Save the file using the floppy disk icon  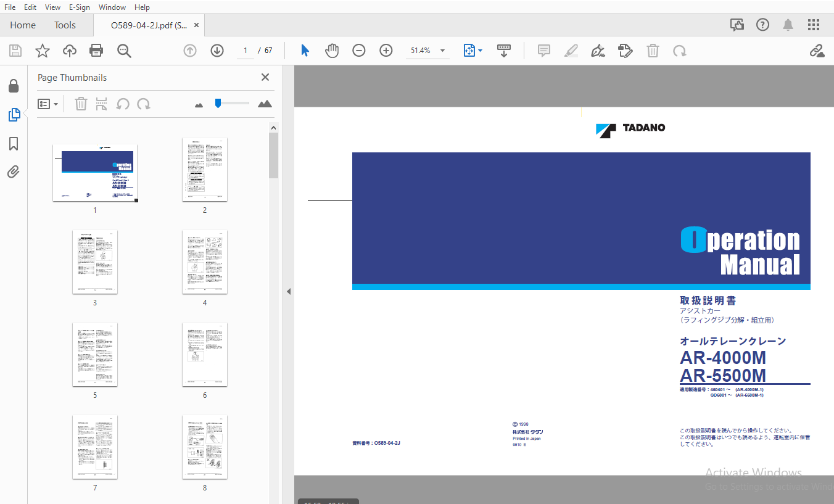[x=15, y=51]
